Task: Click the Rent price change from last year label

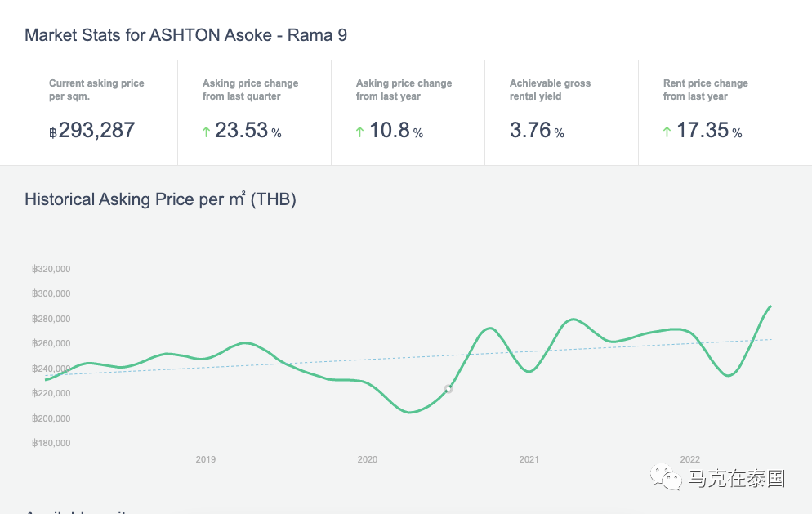Action: coord(706,90)
